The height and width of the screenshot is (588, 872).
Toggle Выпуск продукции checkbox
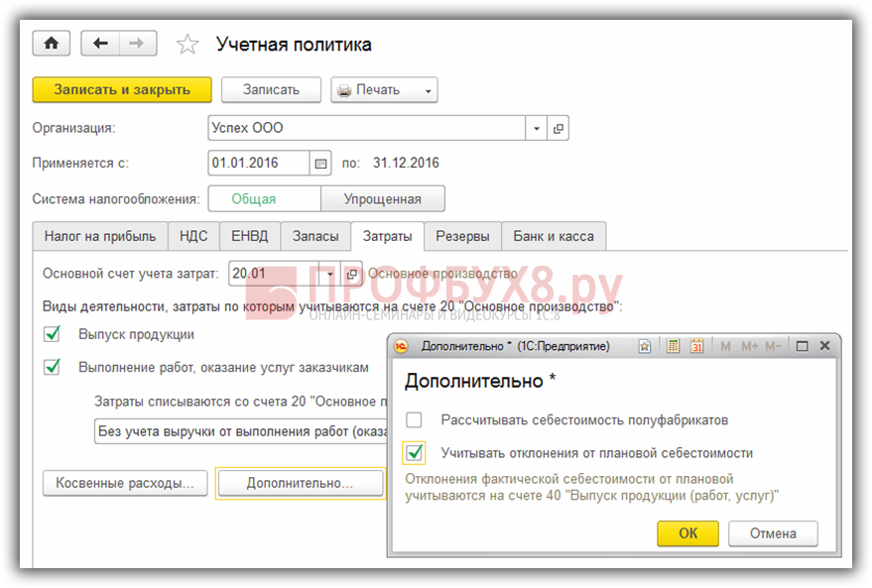coord(53,334)
